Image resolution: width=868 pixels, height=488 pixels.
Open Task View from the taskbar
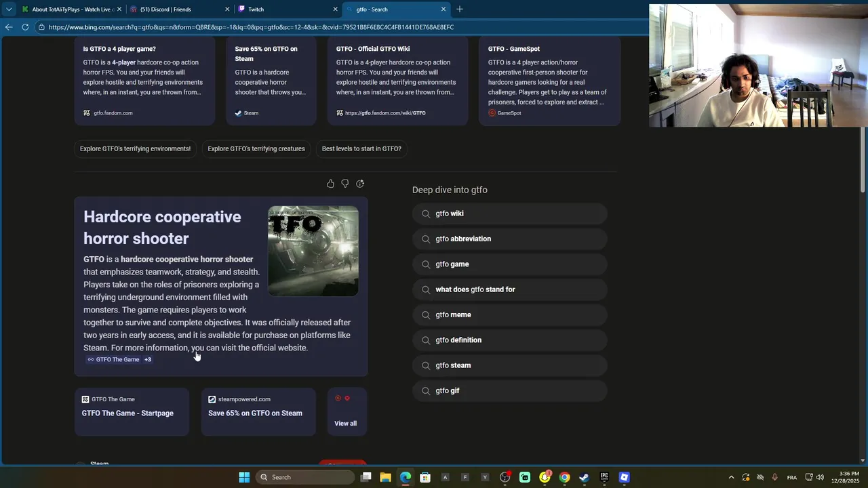pos(366,477)
